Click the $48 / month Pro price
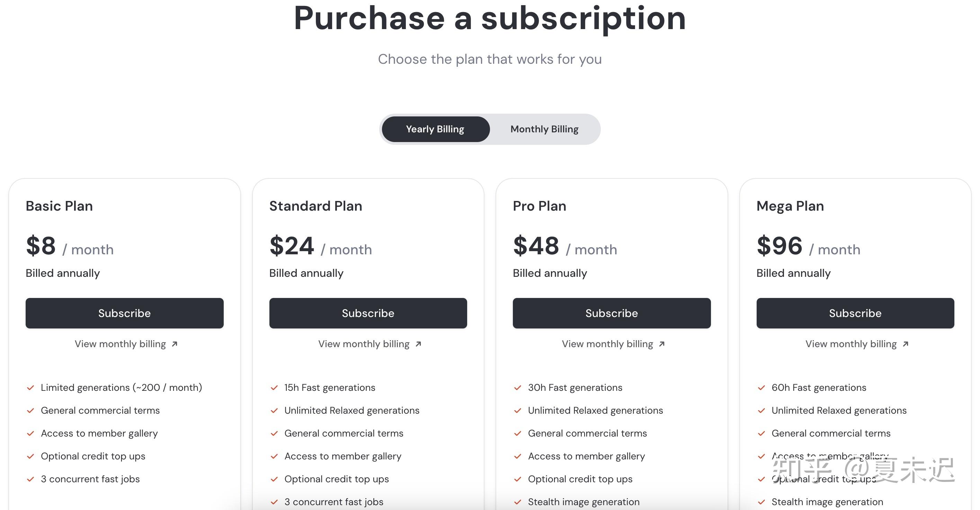Image resolution: width=980 pixels, height=510 pixels. [x=564, y=246]
